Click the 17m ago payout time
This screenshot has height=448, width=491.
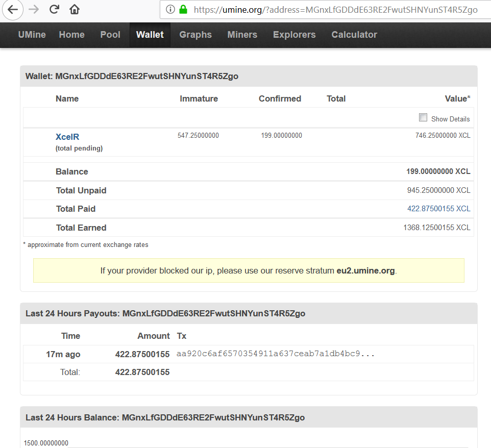(63, 355)
